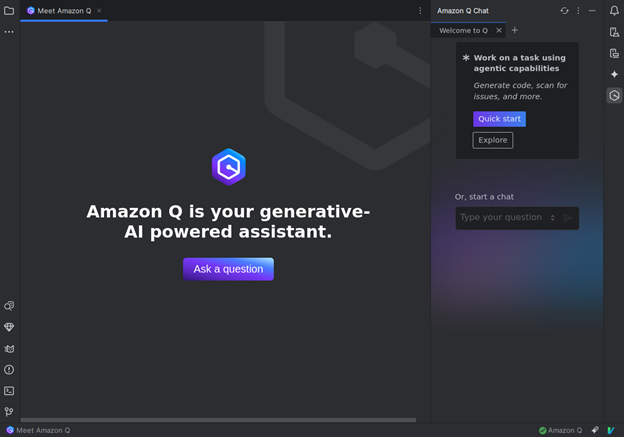Image resolution: width=624 pixels, height=437 pixels.
Task: Click the 'Amazon Q is your generative-AI' headline
Action: (228, 221)
